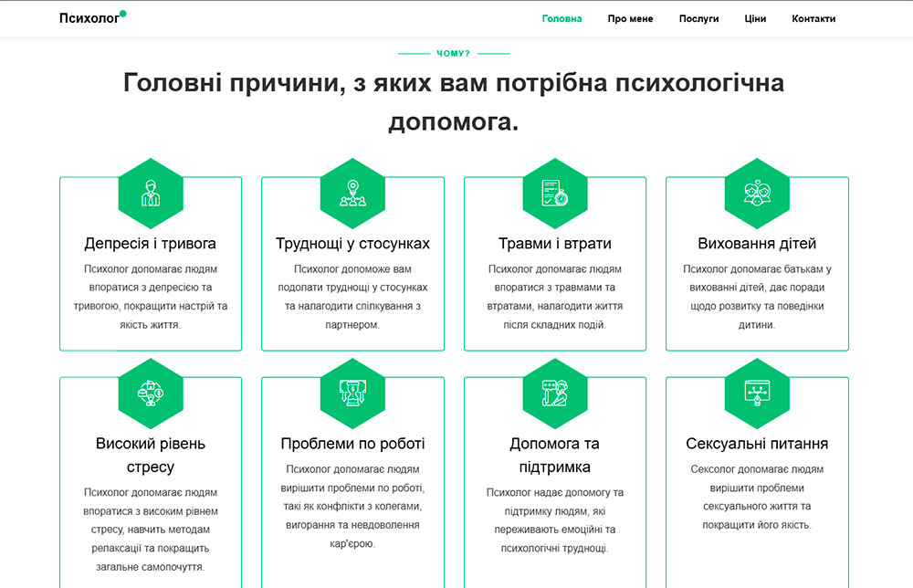
Task: Click the Депресія і тривога hexagon icon
Action: 151,194
